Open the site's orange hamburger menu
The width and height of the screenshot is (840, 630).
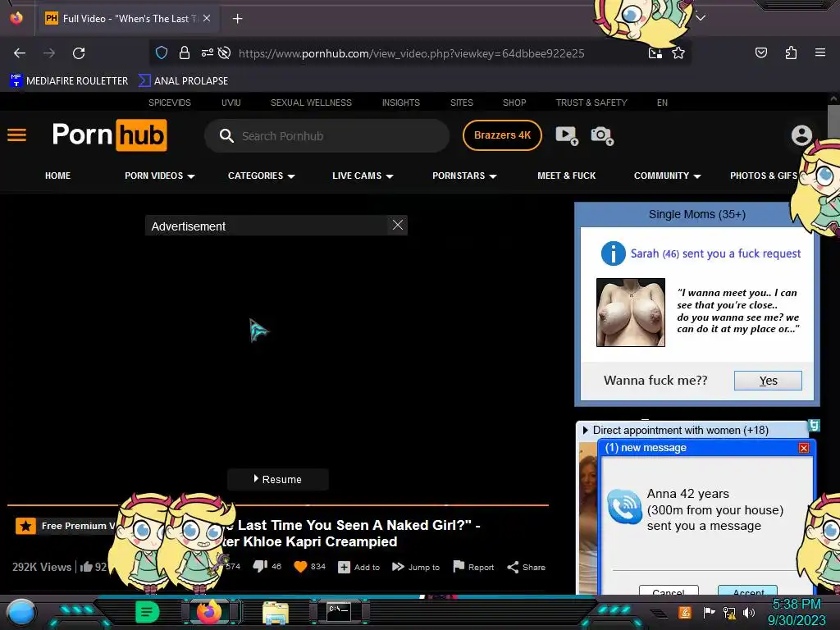16,135
